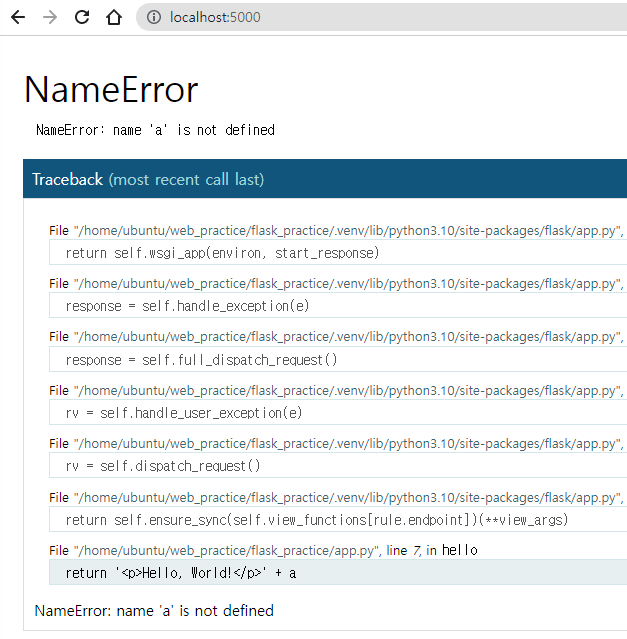Screen dimensions: 627x639
Task: Go to the home page icon
Action: (x=114, y=17)
